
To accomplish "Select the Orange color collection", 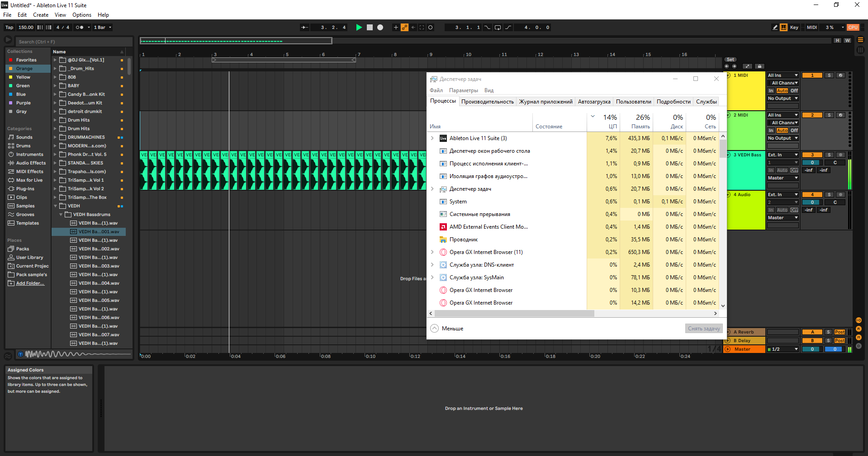I will 28,69.
